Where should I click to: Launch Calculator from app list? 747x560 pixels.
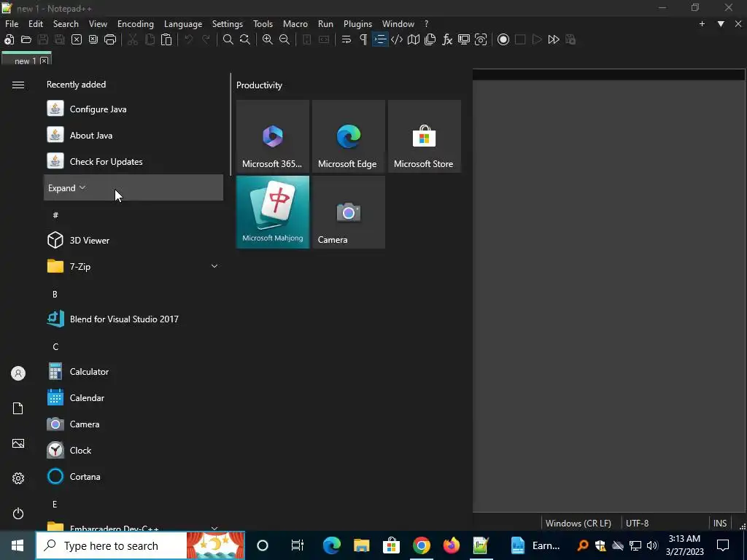[133, 371]
